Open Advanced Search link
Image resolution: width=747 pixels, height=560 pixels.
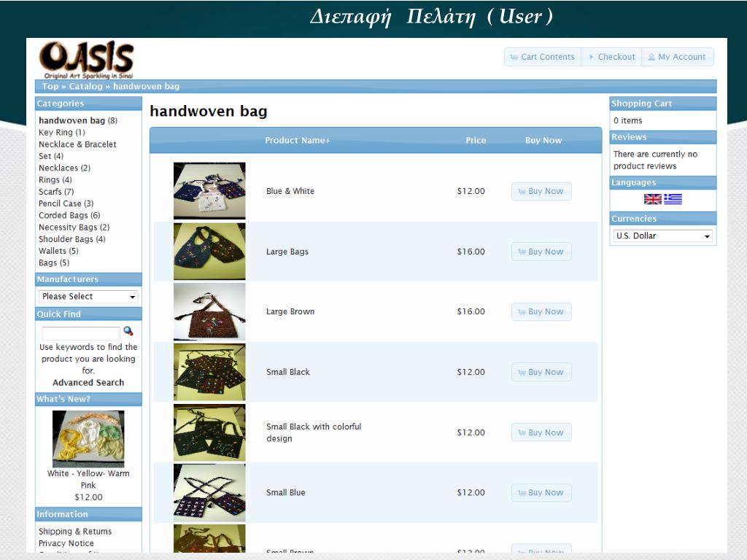(88, 382)
